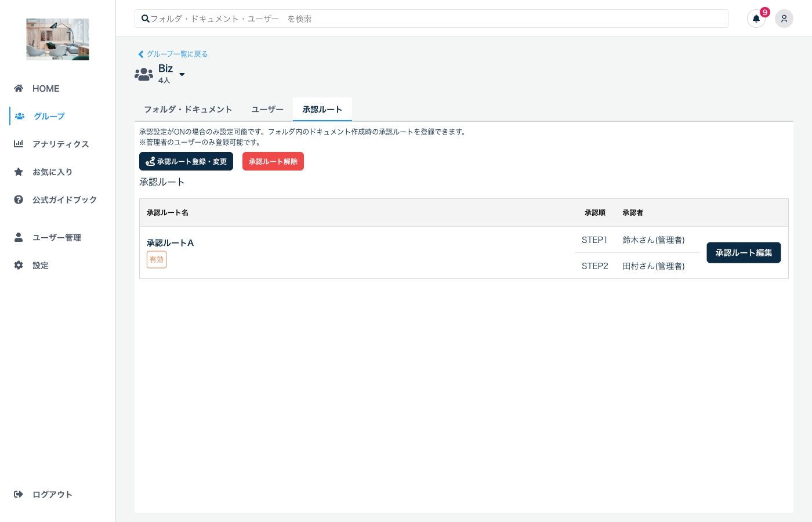Expand the Biz group dropdown arrow

[182, 75]
